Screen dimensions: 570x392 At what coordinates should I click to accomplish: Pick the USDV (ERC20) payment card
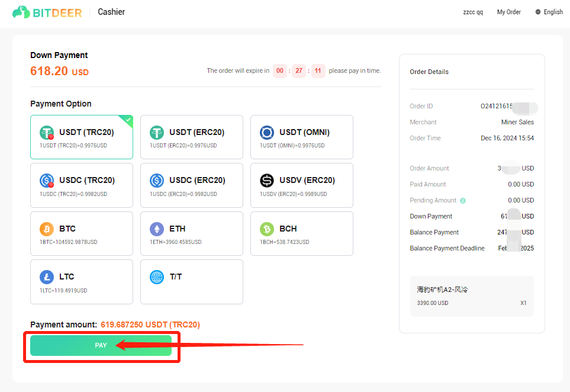tap(302, 185)
